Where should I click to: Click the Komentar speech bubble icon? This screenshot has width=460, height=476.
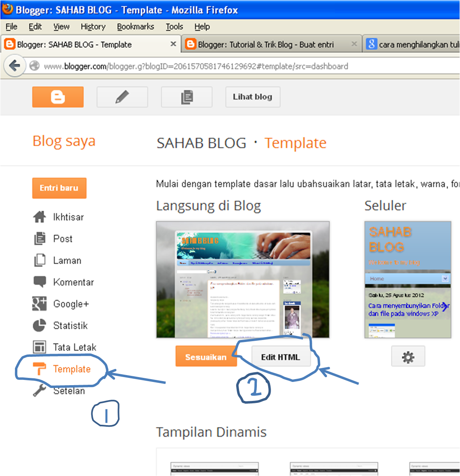pyautogui.click(x=40, y=282)
